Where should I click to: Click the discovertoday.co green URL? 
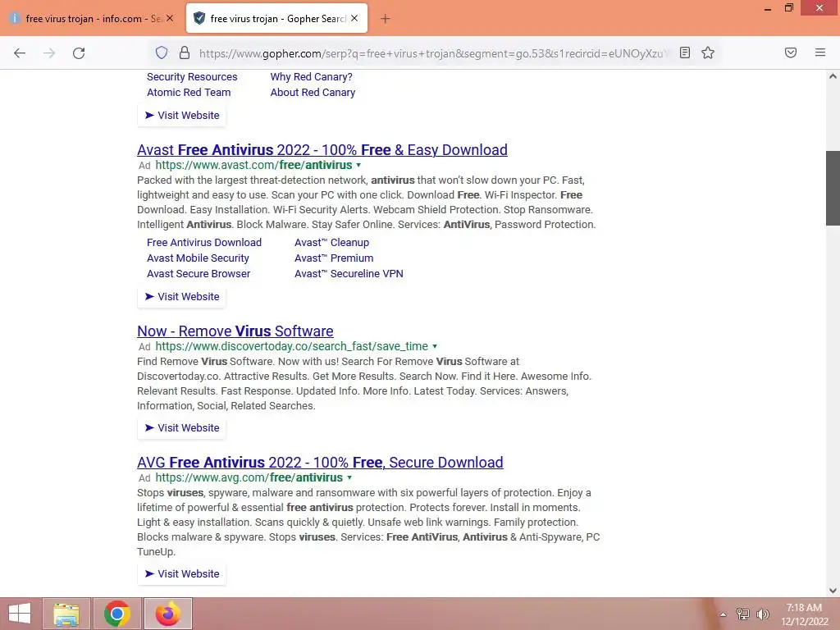(291, 346)
